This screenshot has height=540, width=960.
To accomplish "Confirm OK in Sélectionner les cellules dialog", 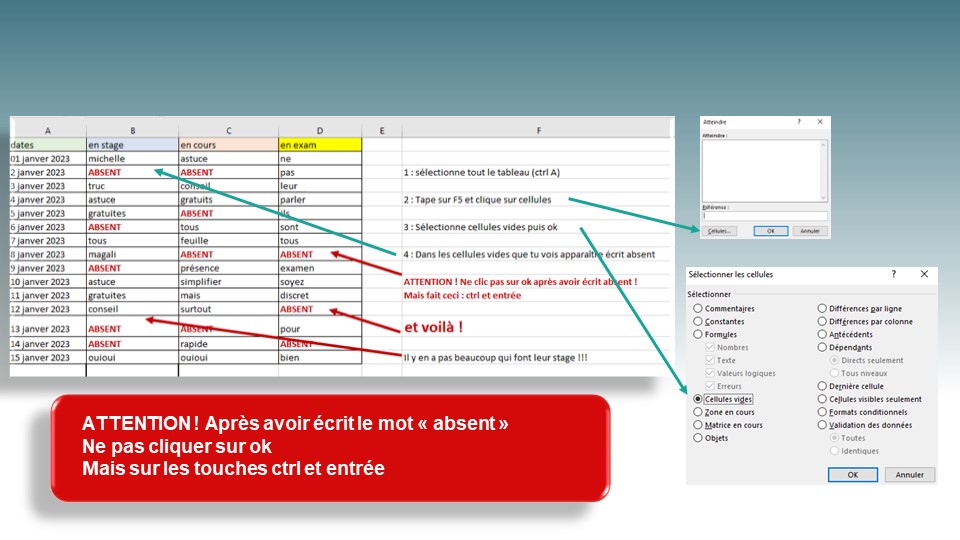I will click(x=853, y=475).
